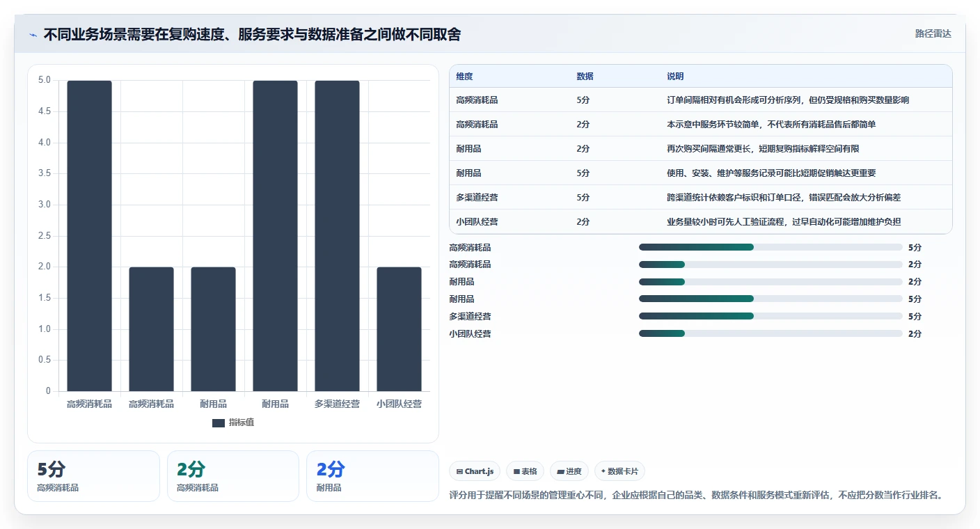Click the 数据 column header
This screenshot has width=980, height=529.
tap(585, 77)
